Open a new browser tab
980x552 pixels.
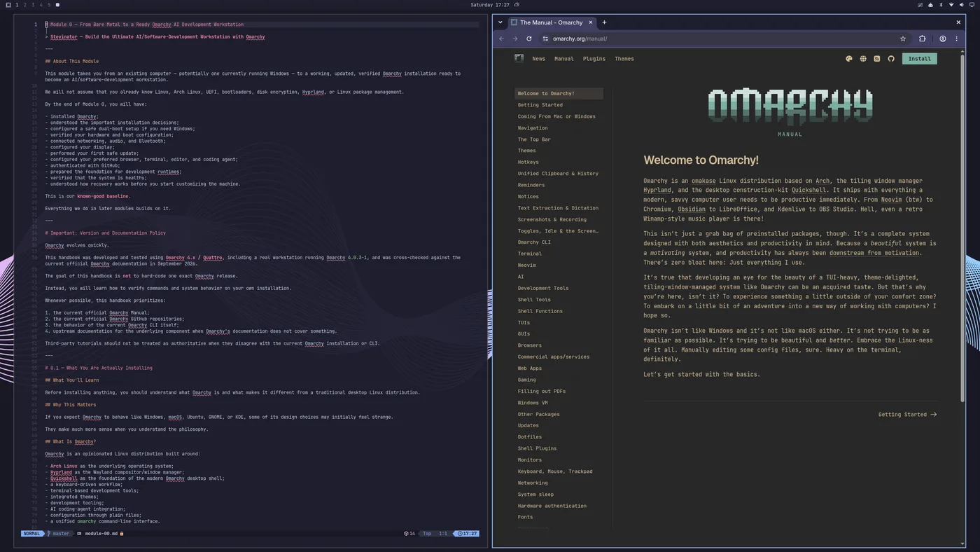coord(605,22)
